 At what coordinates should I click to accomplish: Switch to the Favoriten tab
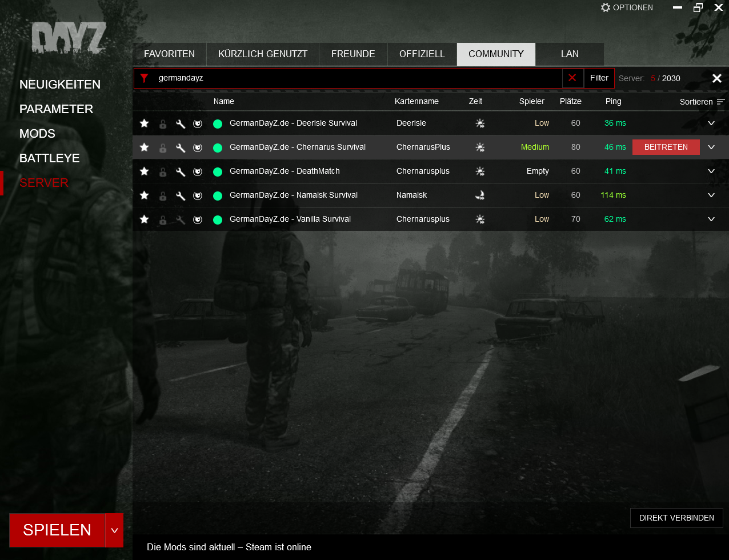[x=169, y=54]
